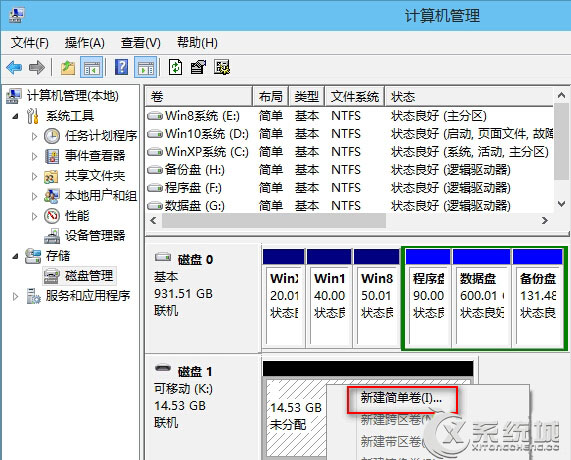Select 共享文件夹 in the tree
This screenshot has width=571, height=460.
[95, 176]
